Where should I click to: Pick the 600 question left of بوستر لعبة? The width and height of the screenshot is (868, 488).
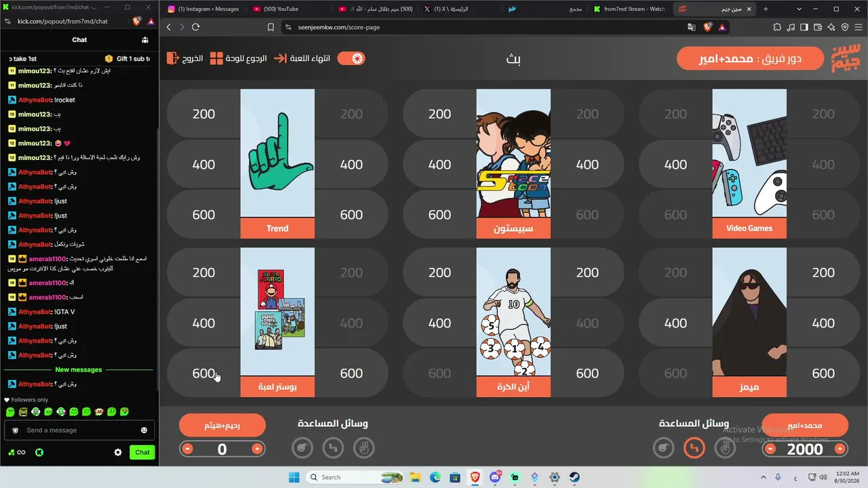pos(203,373)
